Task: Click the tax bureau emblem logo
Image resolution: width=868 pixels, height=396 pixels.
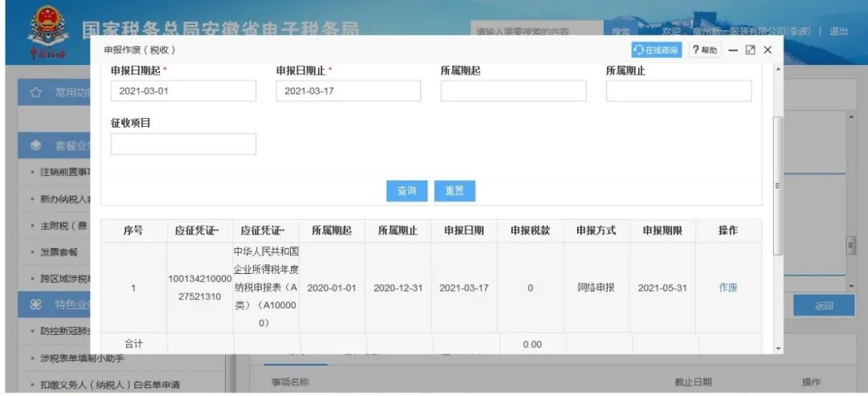Action: coord(48,32)
